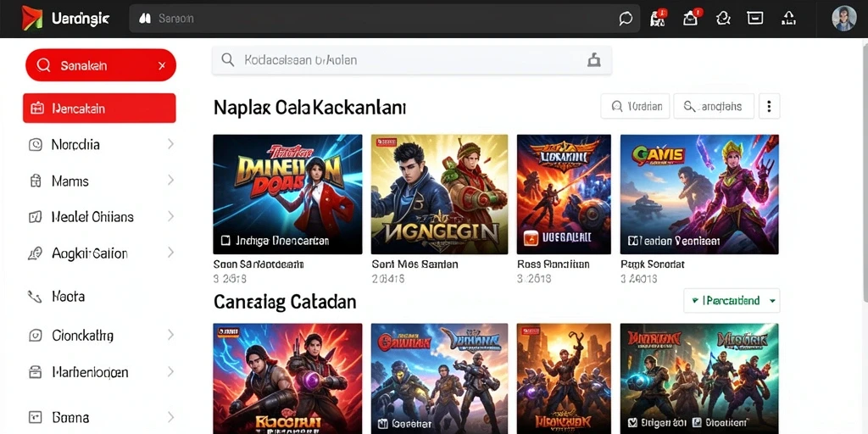
Task: Expand the Norcdia chevron
Action: [x=170, y=144]
